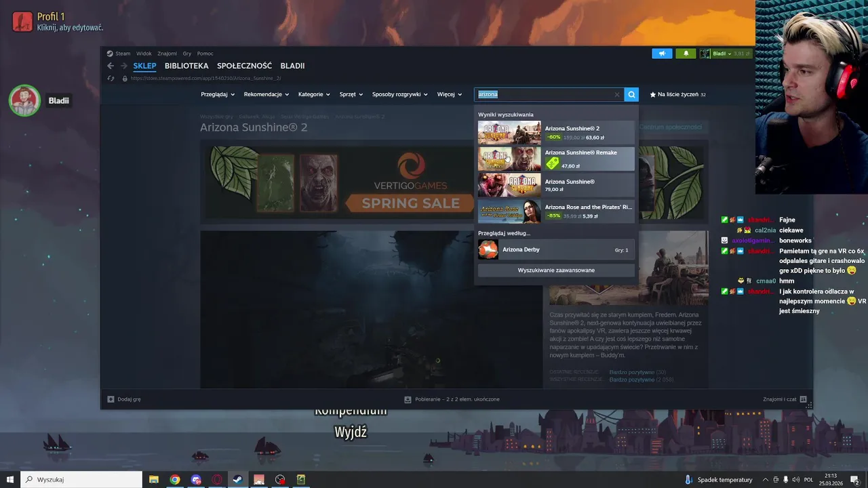Click the Arizona Derby icon in suggestions
This screenshot has height=488, width=868.
488,249
